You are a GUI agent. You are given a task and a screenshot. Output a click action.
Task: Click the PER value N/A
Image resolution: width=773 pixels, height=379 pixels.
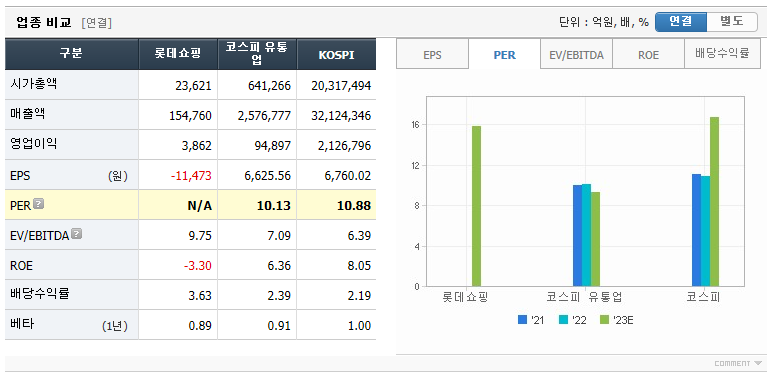click(200, 206)
